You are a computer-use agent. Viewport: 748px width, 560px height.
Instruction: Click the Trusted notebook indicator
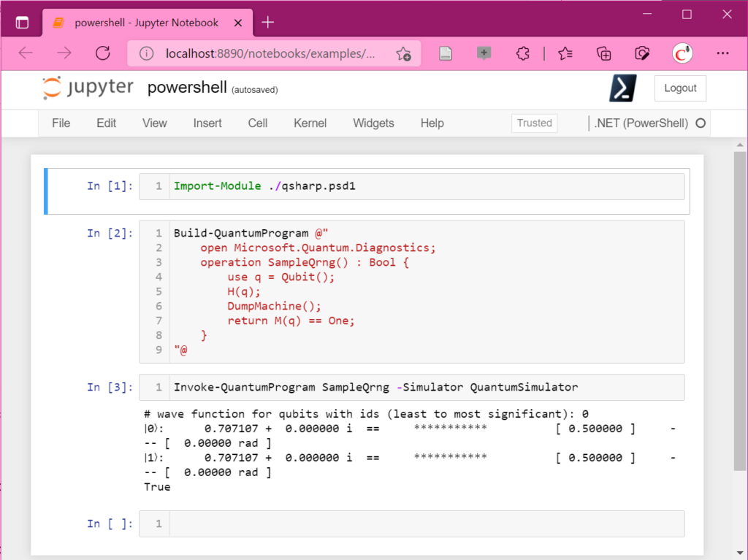[x=534, y=123]
